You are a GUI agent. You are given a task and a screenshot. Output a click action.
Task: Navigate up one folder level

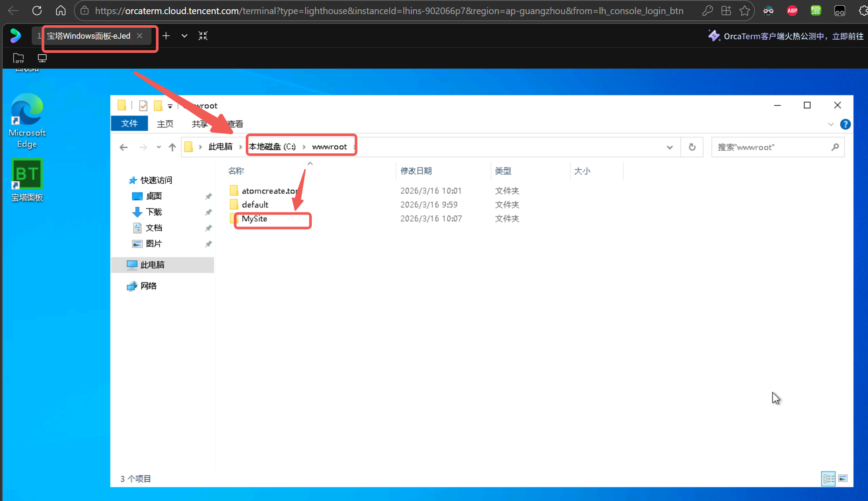tap(172, 147)
